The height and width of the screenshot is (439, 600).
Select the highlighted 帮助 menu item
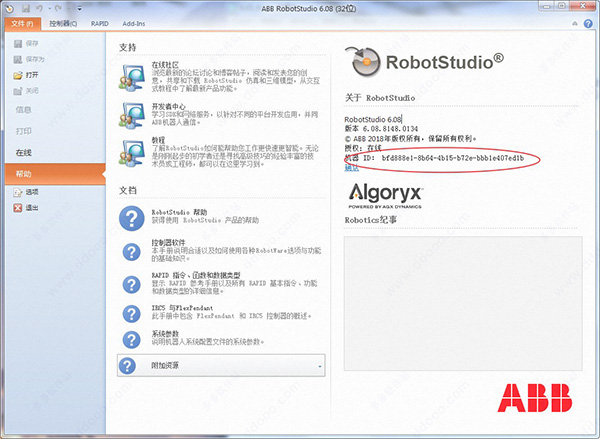click(55, 174)
